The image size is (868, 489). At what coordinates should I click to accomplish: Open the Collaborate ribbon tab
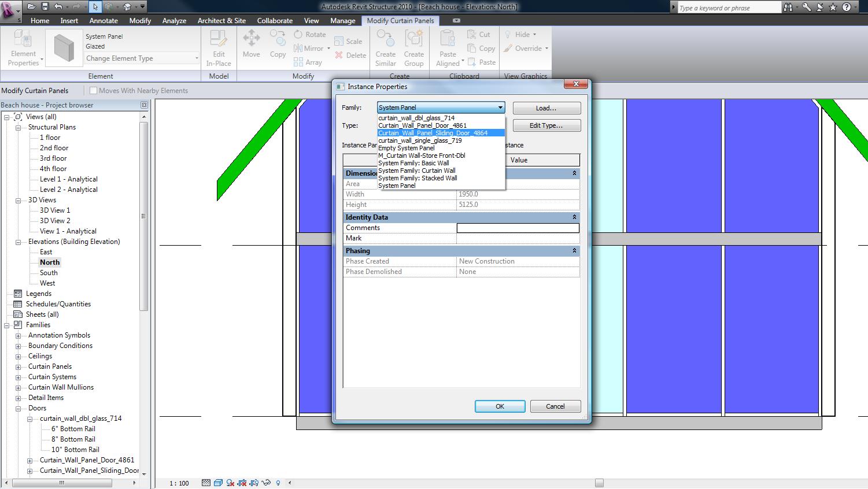coord(275,21)
